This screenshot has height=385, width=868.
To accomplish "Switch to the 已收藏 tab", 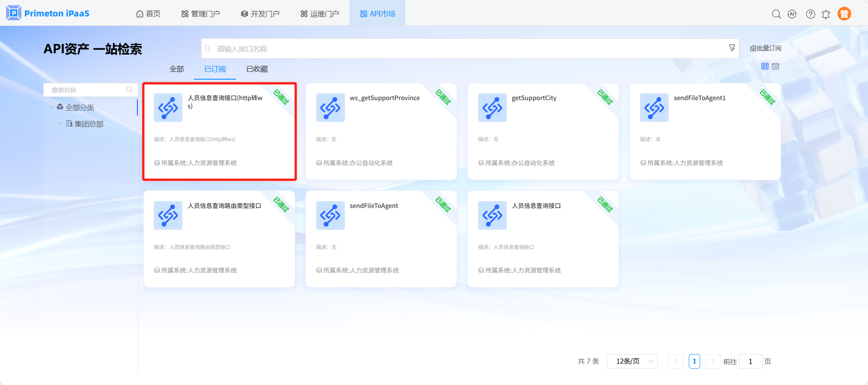I will tap(257, 69).
